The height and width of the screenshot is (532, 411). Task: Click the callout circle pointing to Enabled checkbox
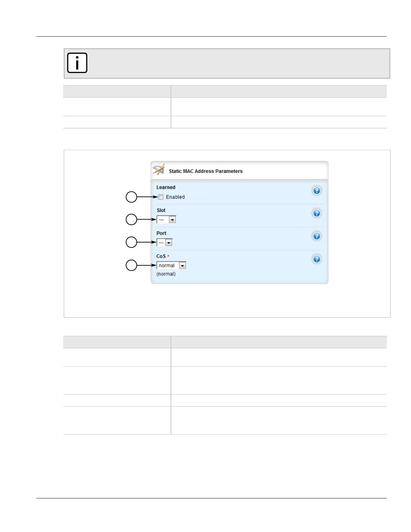[x=131, y=197]
